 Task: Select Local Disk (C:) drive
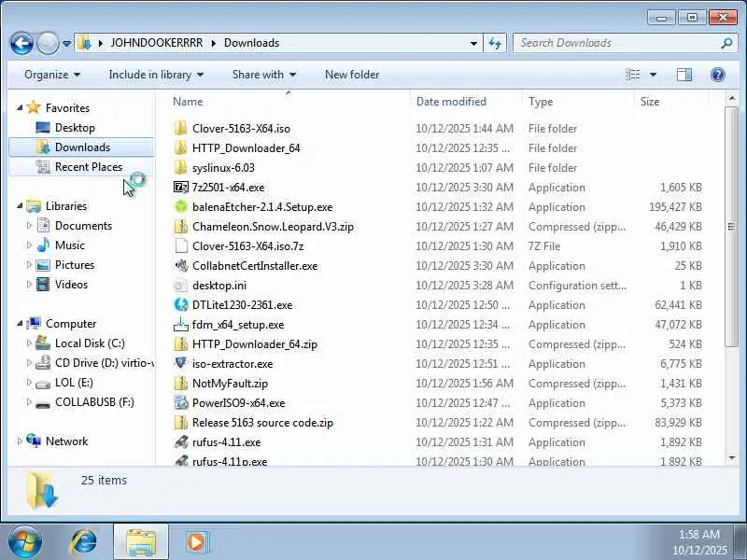click(90, 343)
